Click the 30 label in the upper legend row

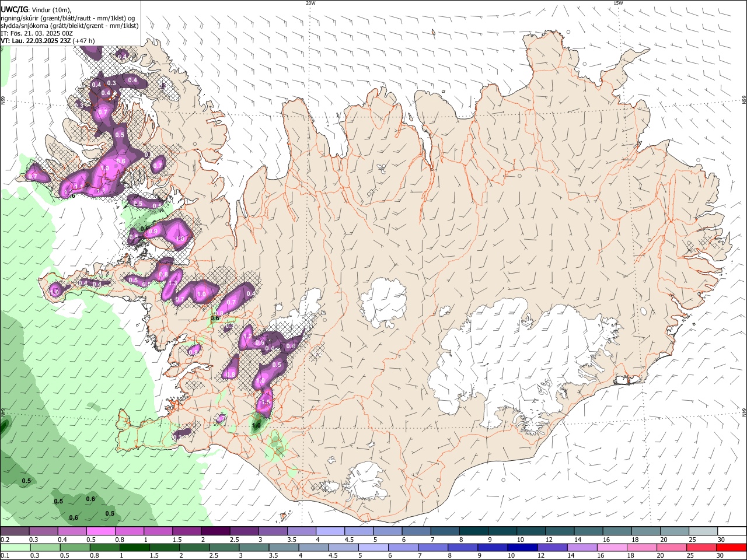click(x=721, y=540)
